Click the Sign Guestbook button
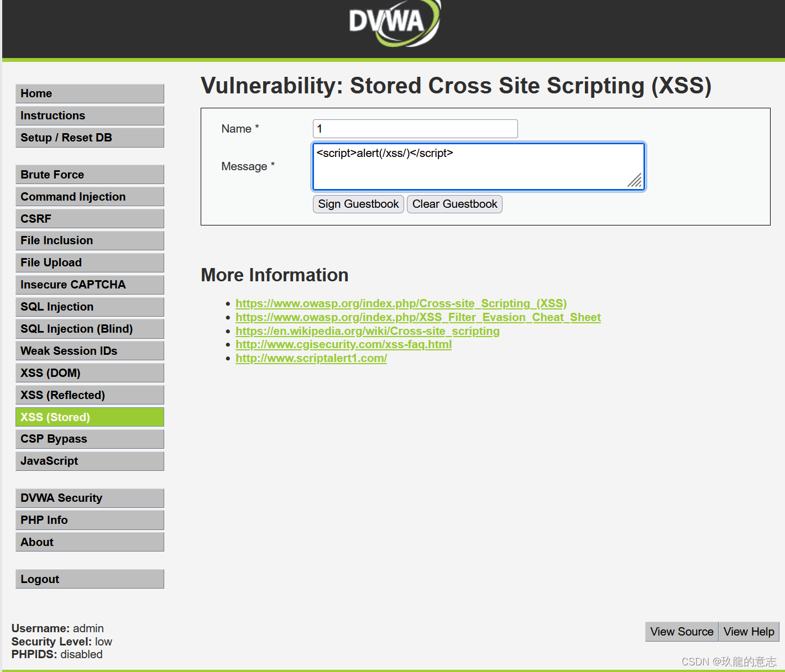Viewport: 785px width, 672px height. (x=358, y=204)
